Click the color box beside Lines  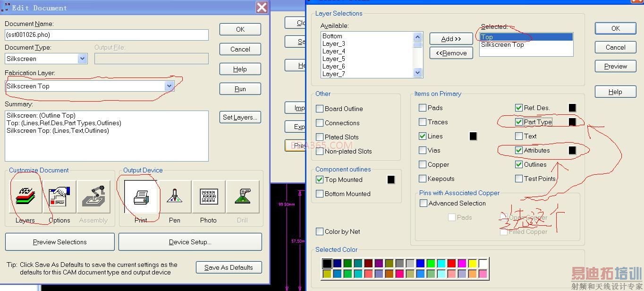click(473, 136)
